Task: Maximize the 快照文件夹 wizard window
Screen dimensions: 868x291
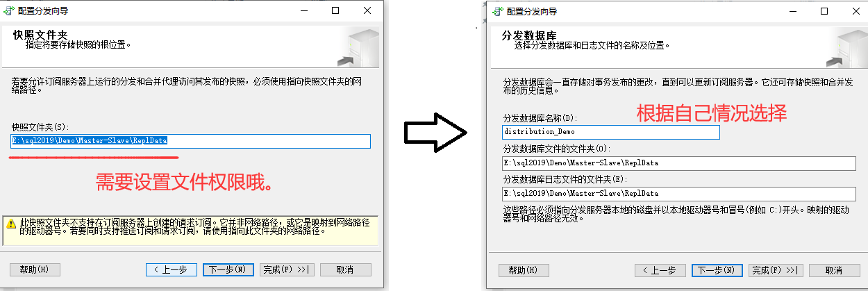Action: [x=335, y=11]
